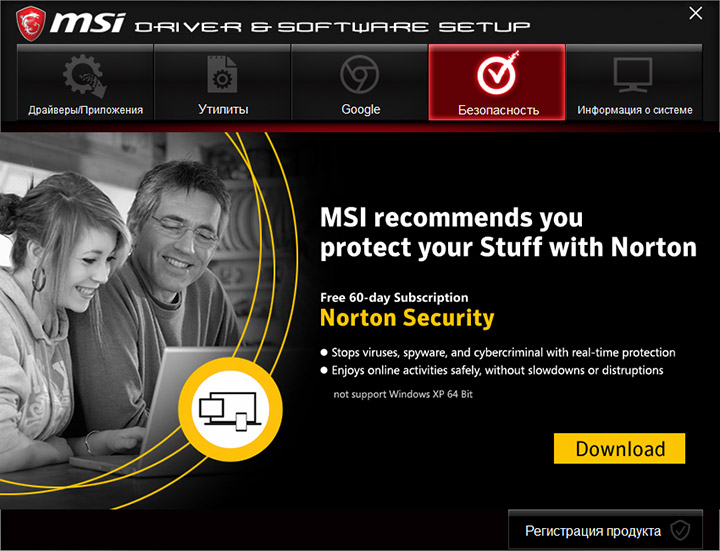This screenshot has width=720, height=551.
Task: Select the Утилиты document gear icon
Action: (x=222, y=74)
